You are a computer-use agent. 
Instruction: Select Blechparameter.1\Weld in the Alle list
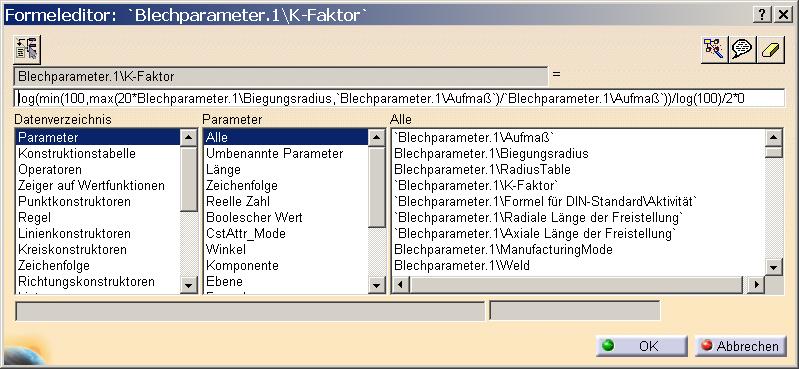[578, 266]
